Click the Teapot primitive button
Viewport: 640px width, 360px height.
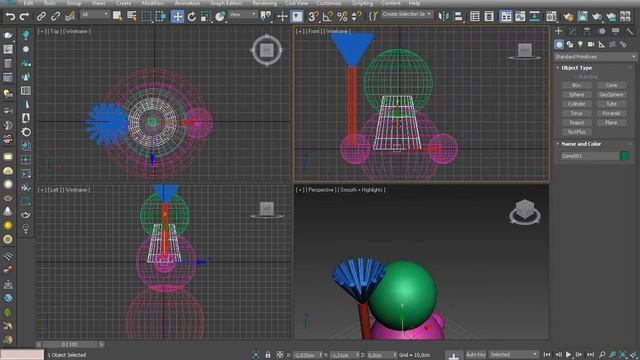click(x=576, y=122)
